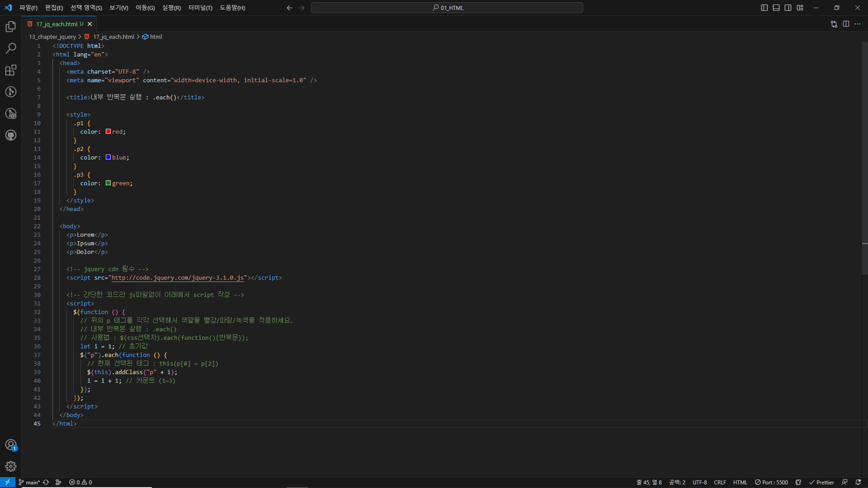Expand the 13_chapter_jquery breadcrumb folder
Screen dimensions: 868x488
[52, 37]
